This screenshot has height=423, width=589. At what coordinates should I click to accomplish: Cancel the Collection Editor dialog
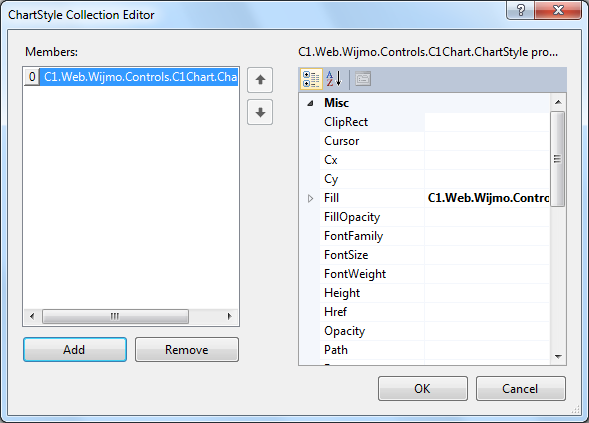pyautogui.click(x=521, y=389)
